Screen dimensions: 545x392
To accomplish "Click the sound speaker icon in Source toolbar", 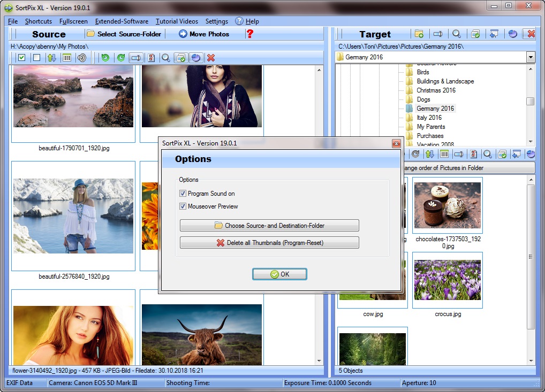I will coord(81,58).
